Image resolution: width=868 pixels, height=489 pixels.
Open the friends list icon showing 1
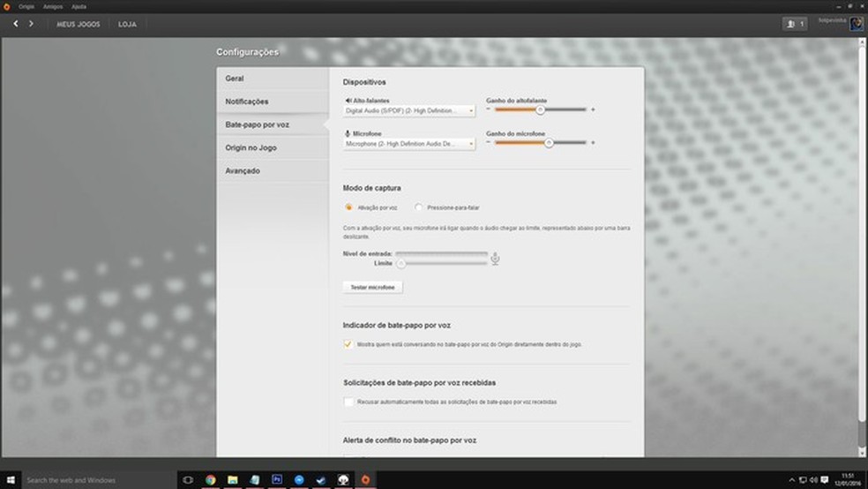click(x=795, y=24)
